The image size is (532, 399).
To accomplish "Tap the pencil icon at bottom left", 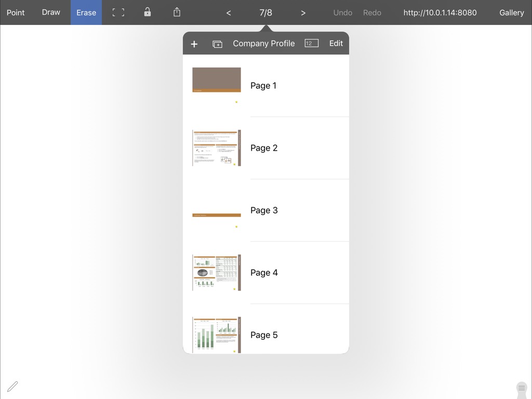I will pyautogui.click(x=12, y=386).
